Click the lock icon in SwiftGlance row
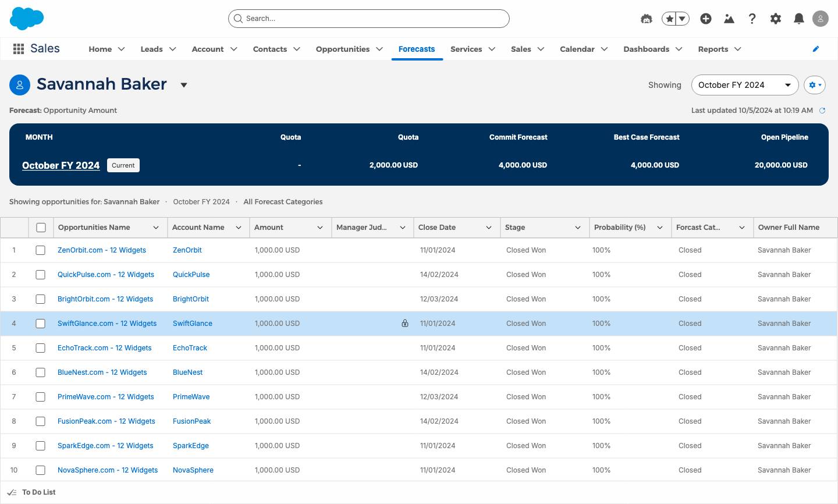Image resolution: width=838 pixels, height=504 pixels. (x=405, y=323)
